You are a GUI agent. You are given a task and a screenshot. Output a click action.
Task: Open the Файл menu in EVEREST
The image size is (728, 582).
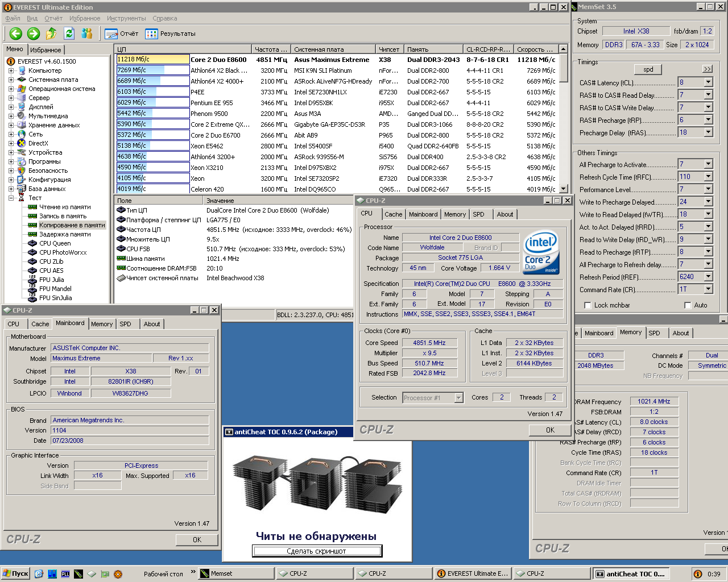(x=13, y=18)
